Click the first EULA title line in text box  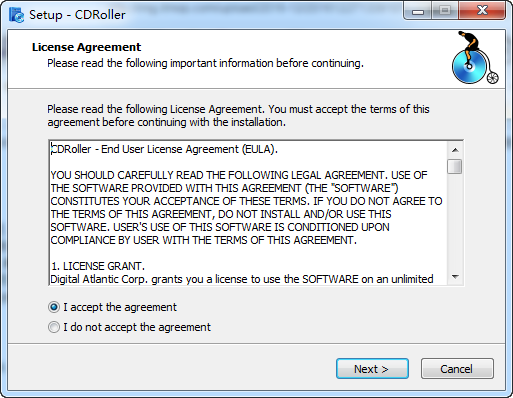point(164,149)
